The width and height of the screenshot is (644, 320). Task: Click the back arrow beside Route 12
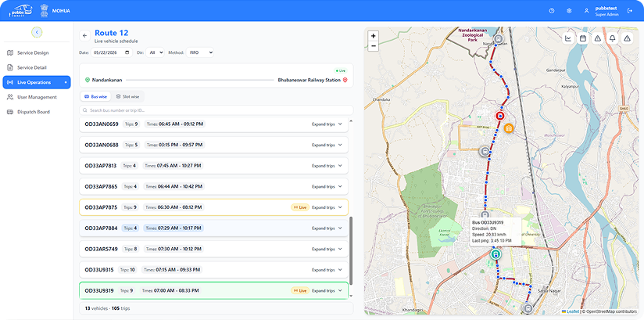pos(84,36)
